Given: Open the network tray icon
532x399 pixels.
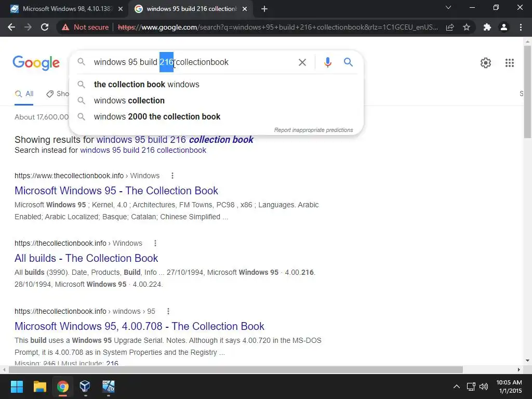Looking at the screenshot, I should (x=471, y=387).
